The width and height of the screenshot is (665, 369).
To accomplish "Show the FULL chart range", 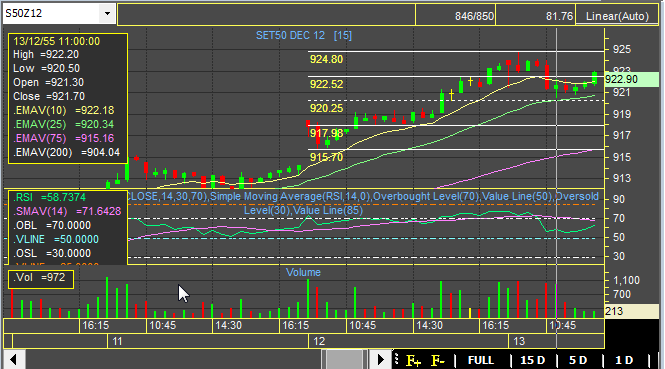I will 481,360.
